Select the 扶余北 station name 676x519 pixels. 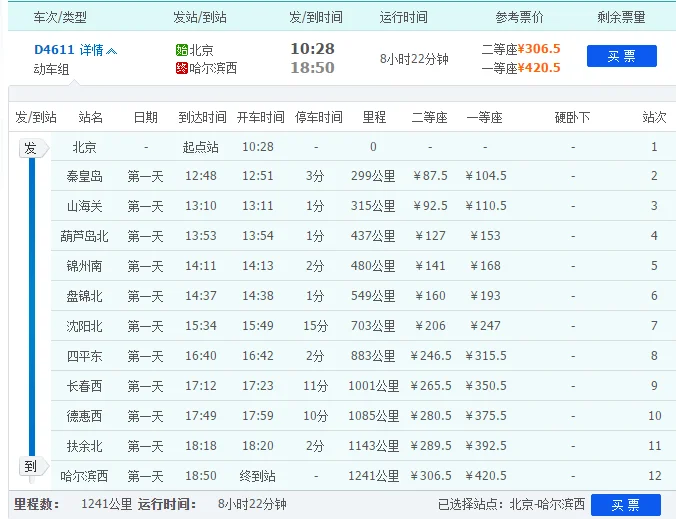click(84, 446)
